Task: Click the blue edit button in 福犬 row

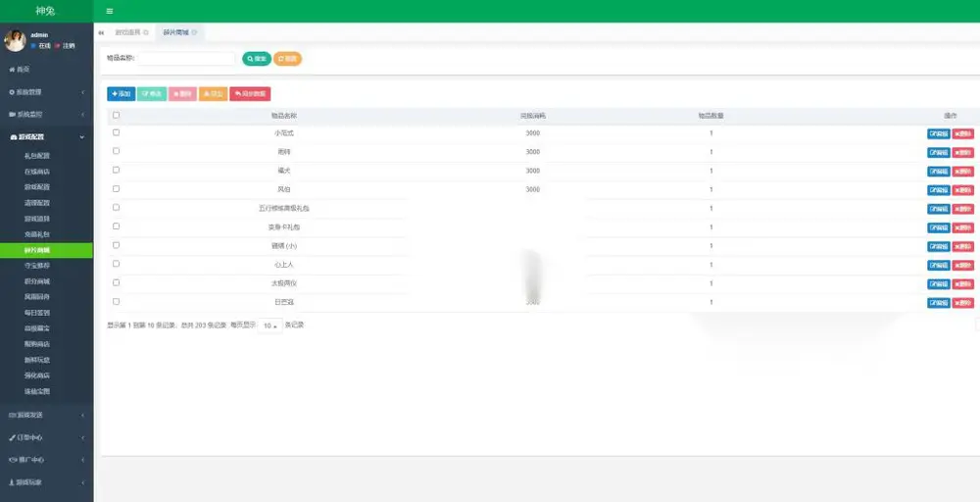Action: pyautogui.click(x=938, y=172)
